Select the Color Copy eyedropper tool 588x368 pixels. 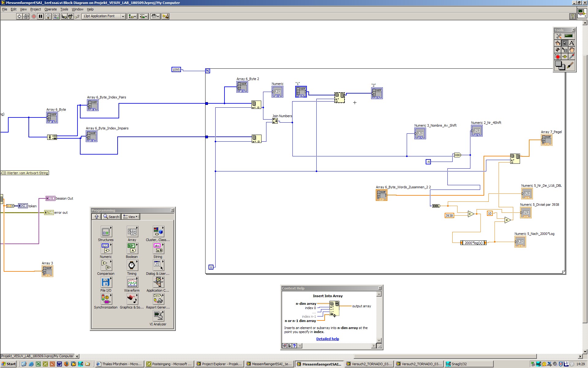pyautogui.click(x=571, y=57)
